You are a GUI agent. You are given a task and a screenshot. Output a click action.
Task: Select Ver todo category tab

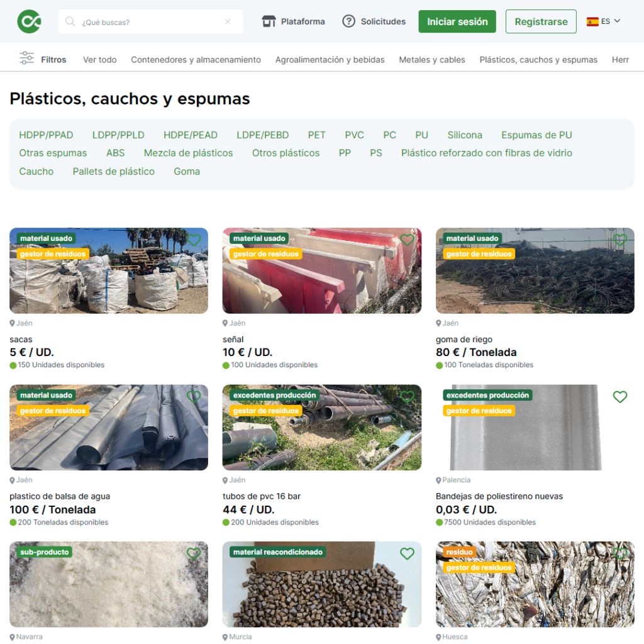pos(100,60)
